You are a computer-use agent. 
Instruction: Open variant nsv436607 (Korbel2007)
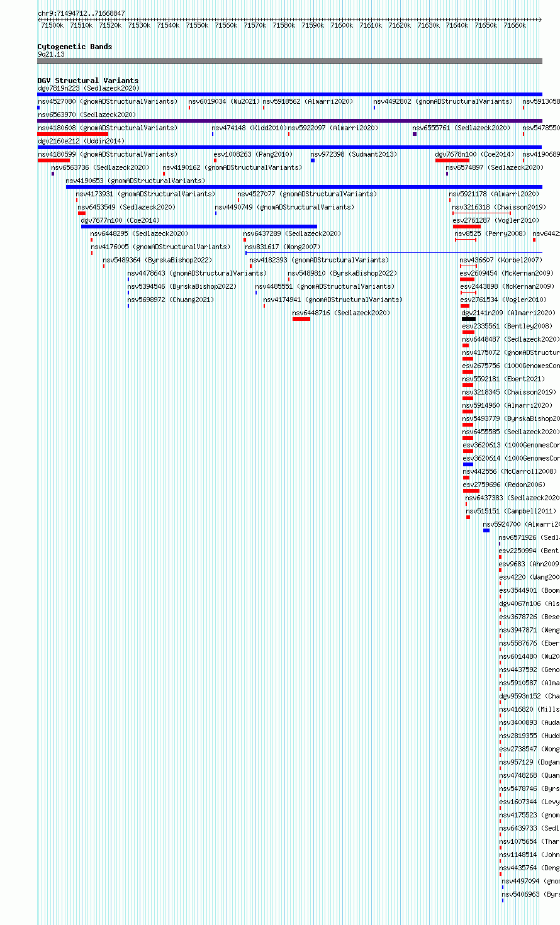click(501, 260)
